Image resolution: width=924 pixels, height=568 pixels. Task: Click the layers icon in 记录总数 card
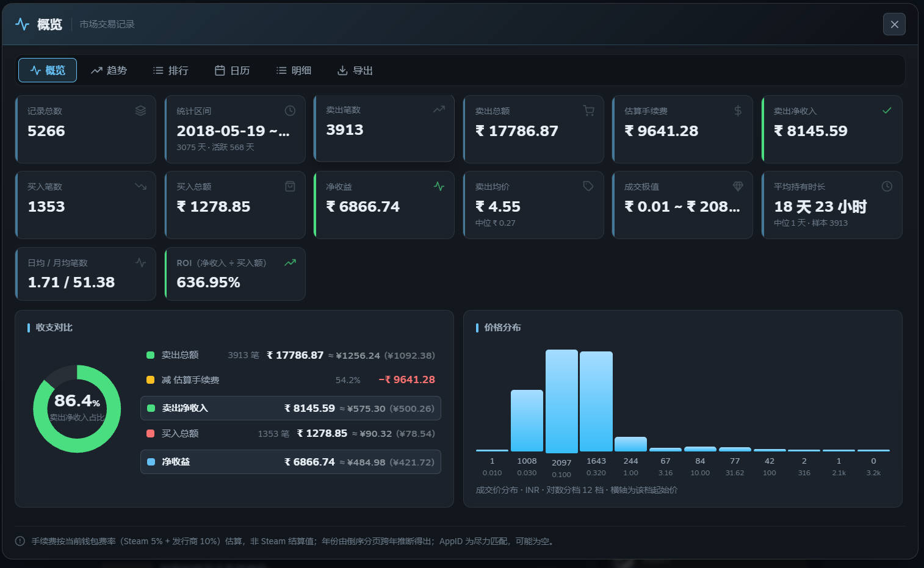[140, 110]
